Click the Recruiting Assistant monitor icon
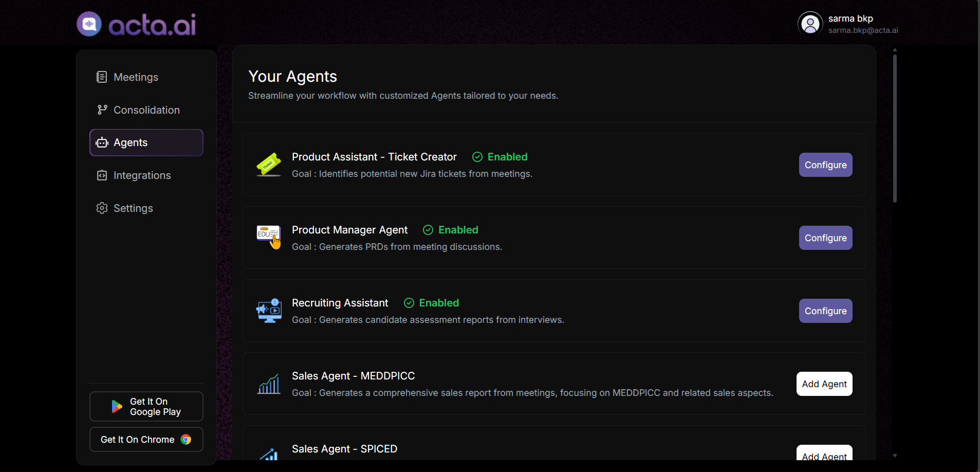Screen dimensions: 980x472 (x=269, y=310)
